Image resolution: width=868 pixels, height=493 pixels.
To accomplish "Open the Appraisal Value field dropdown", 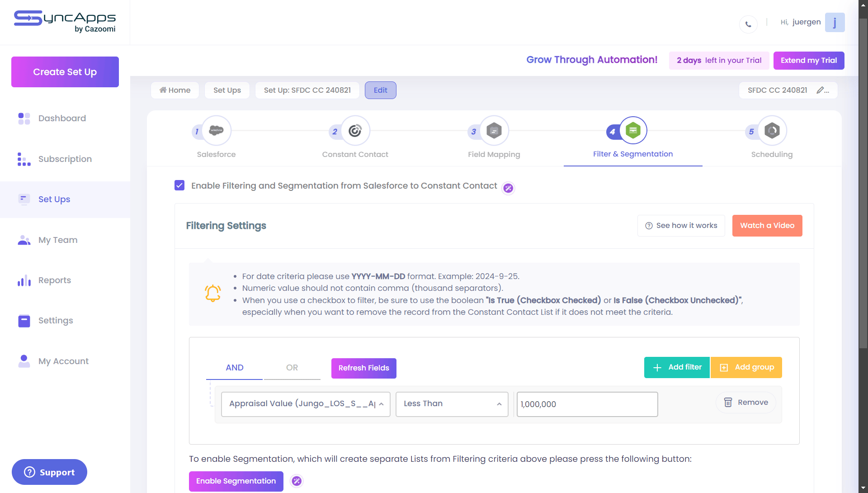I will click(306, 404).
